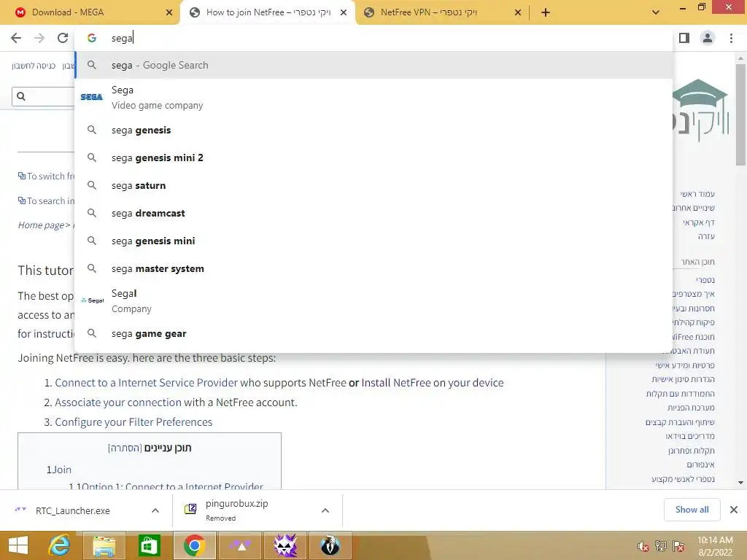Open the Chrome three-dot menu
Image resolution: width=747 pixels, height=560 pixels.
(731, 38)
